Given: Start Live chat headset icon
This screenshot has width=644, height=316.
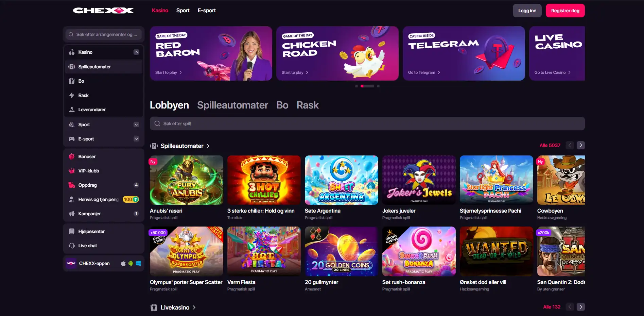Looking at the screenshot, I should pyautogui.click(x=72, y=246).
